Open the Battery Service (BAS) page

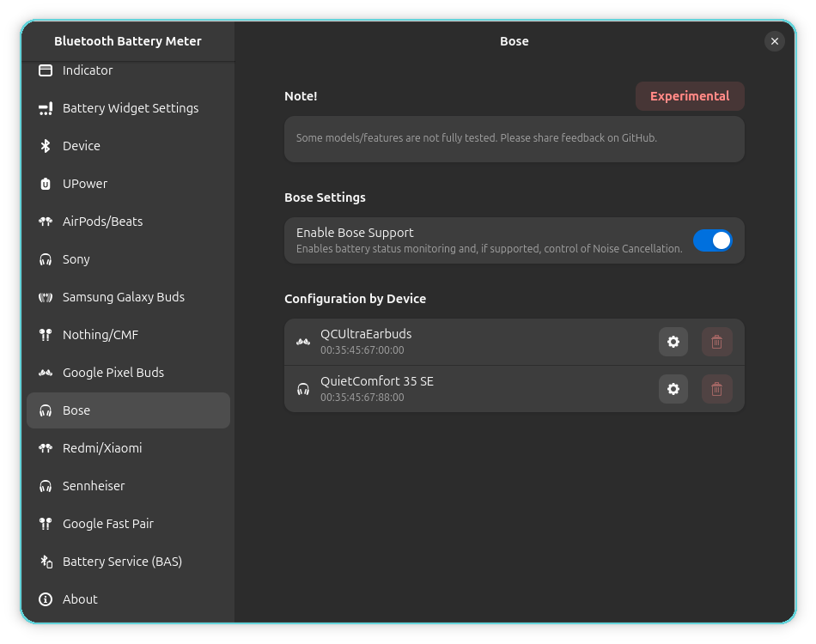click(x=128, y=562)
